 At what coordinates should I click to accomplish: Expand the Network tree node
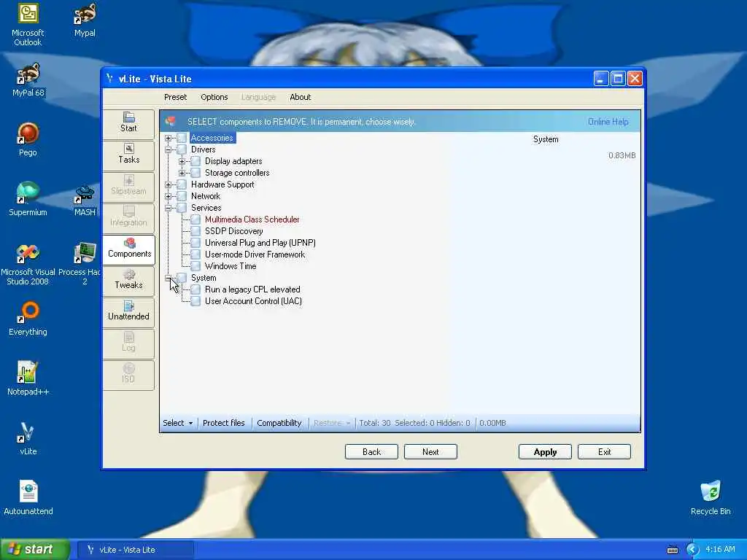coord(168,196)
